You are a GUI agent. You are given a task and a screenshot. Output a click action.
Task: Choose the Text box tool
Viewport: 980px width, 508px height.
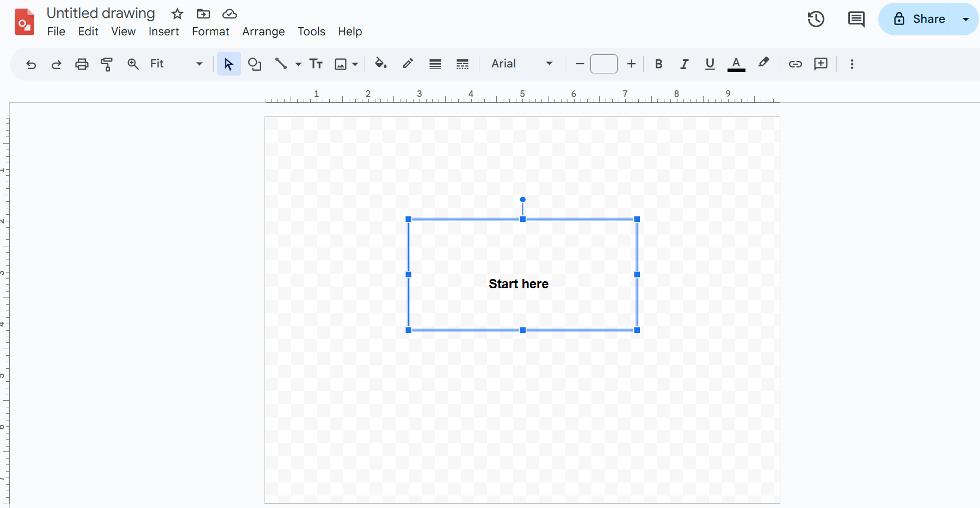(x=316, y=64)
